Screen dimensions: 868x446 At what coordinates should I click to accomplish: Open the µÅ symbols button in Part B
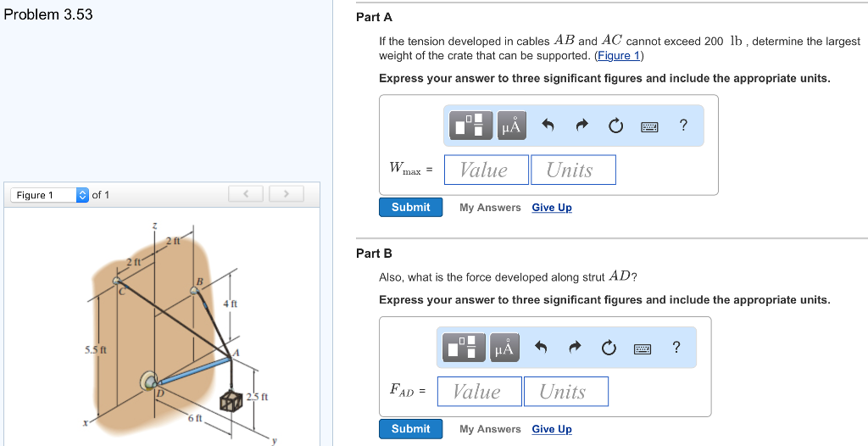504,348
